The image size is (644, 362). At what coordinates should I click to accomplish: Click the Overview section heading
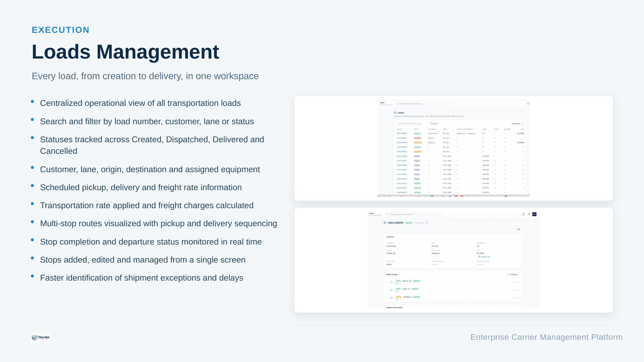[390, 237]
